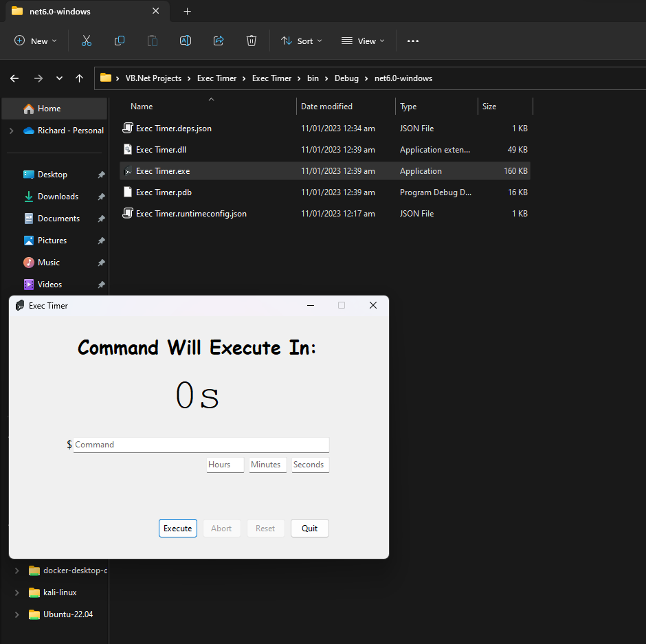
Task: Open the Sort dropdown
Action: tap(301, 41)
